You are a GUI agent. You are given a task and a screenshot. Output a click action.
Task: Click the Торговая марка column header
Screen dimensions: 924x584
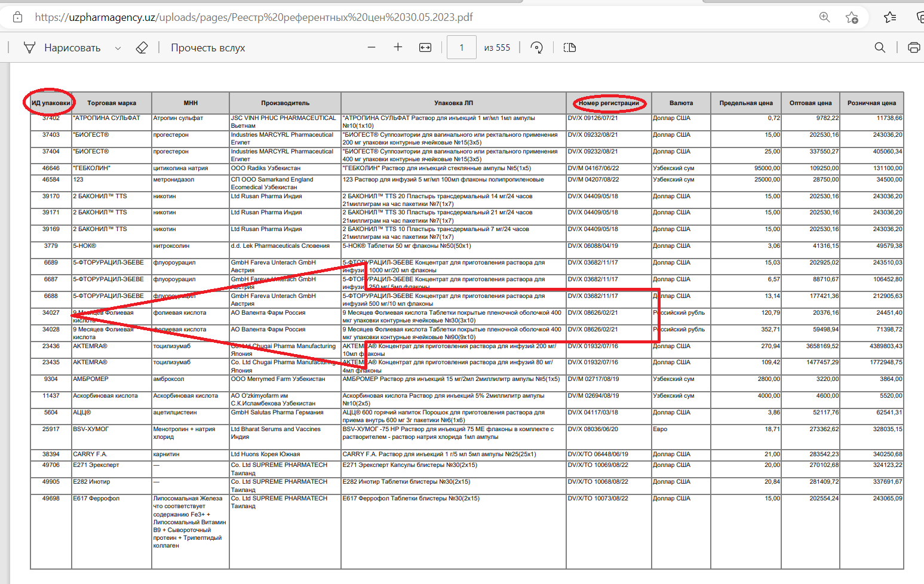pos(112,103)
